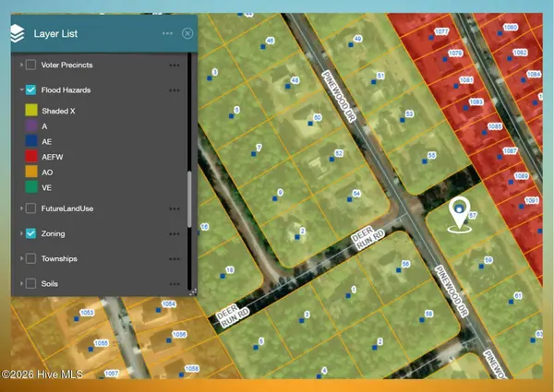Open Townships layer options menu
Viewport: 554px width, 392px height.
174,259
